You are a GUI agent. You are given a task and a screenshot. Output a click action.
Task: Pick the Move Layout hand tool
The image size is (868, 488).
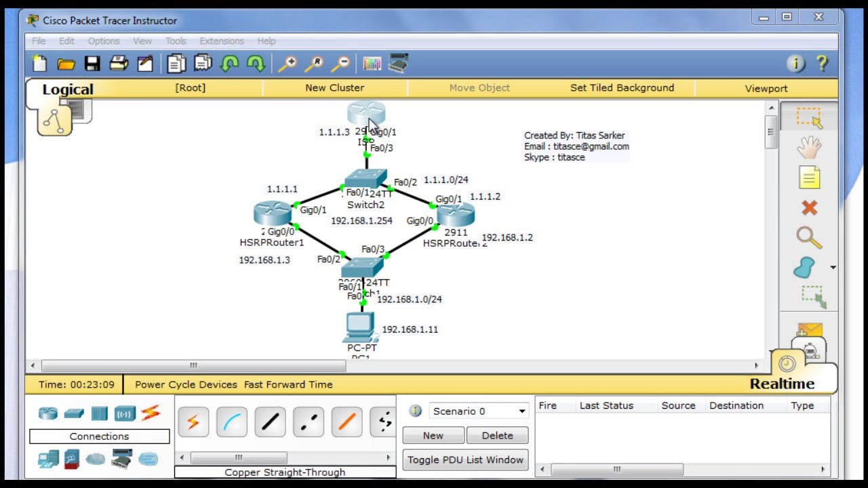tap(809, 147)
